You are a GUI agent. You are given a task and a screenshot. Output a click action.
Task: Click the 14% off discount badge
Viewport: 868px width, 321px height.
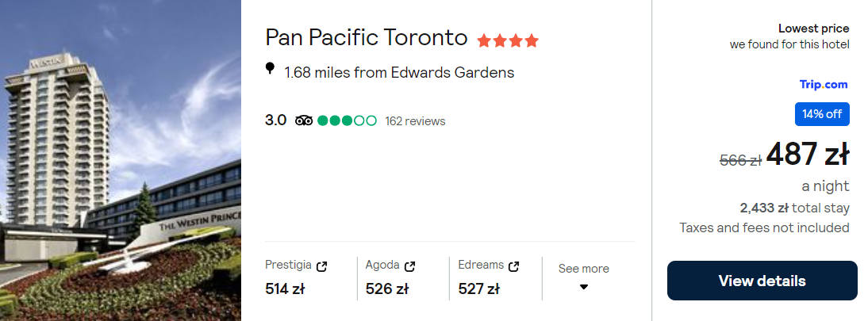(822, 114)
